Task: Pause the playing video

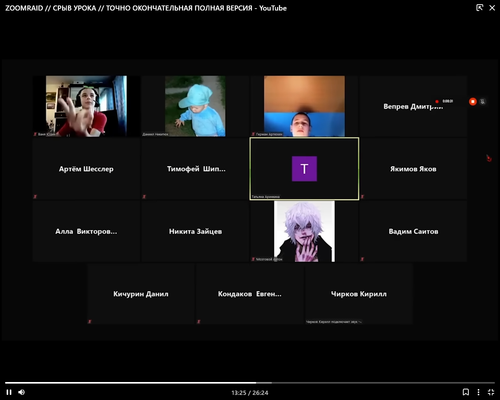Action: click(x=9, y=392)
